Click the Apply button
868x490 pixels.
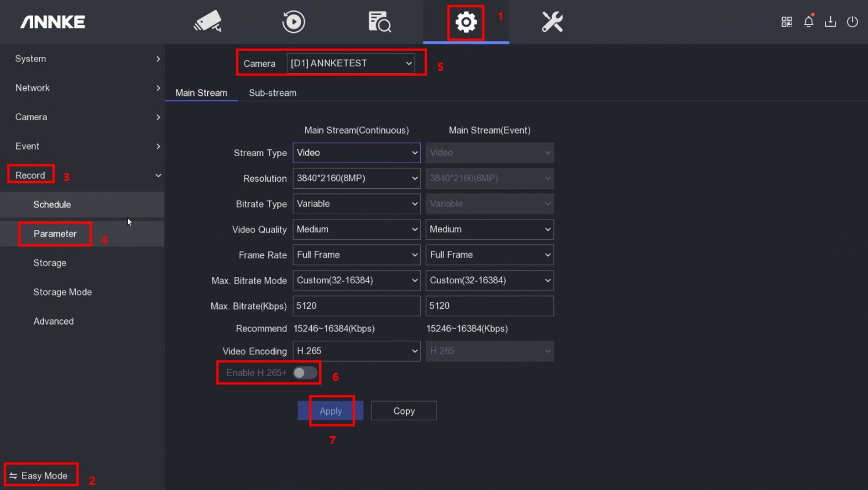[330, 411]
